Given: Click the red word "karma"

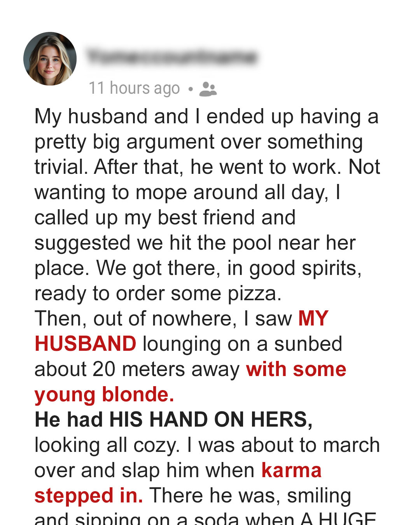Looking at the screenshot, I should click(x=292, y=470).
